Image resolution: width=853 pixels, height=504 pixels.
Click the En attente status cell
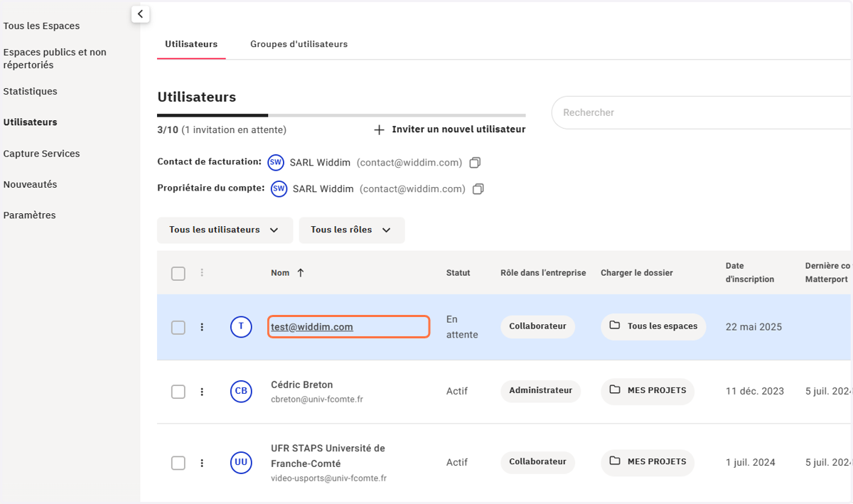pos(462,327)
